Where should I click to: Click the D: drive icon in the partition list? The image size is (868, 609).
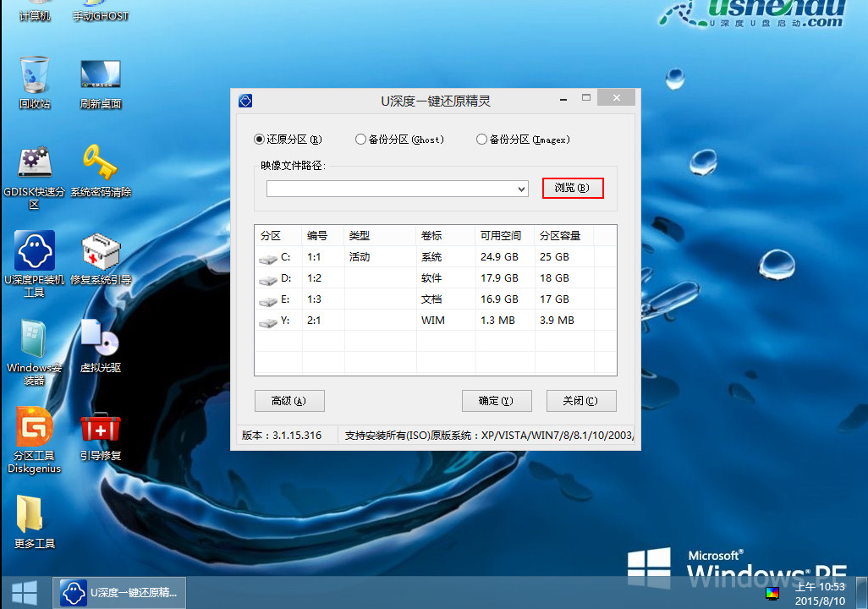268,279
